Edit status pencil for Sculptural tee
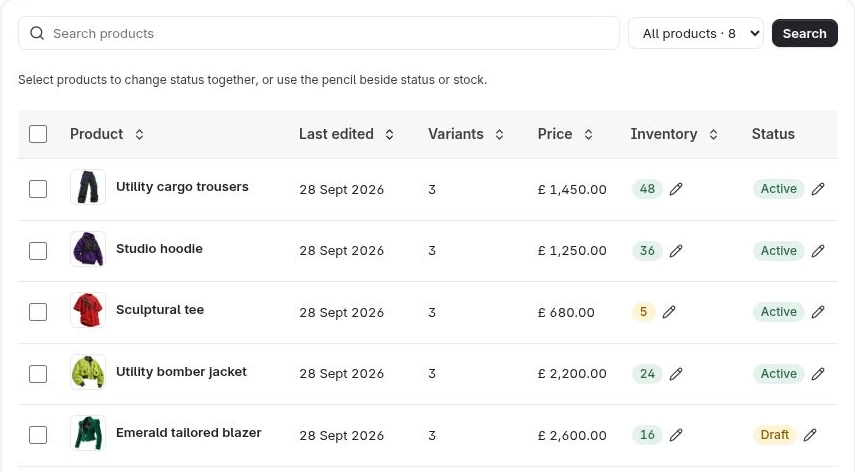 (x=817, y=312)
